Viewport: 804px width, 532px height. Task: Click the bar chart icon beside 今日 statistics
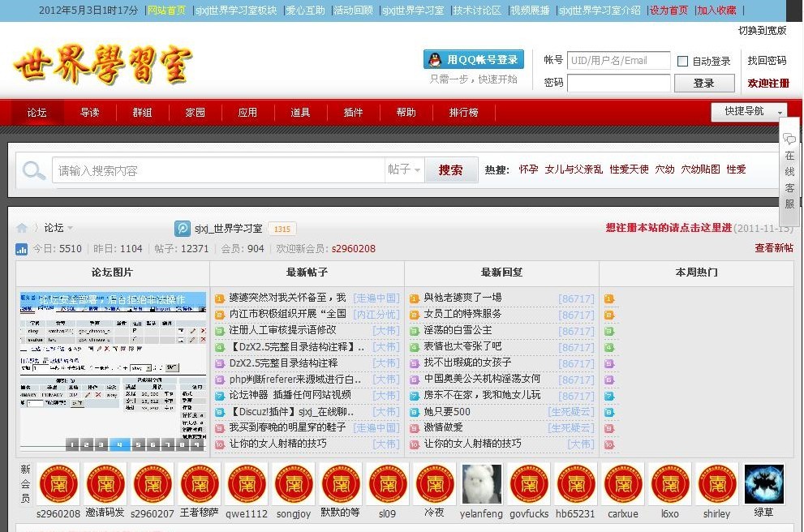click(x=20, y=248)
